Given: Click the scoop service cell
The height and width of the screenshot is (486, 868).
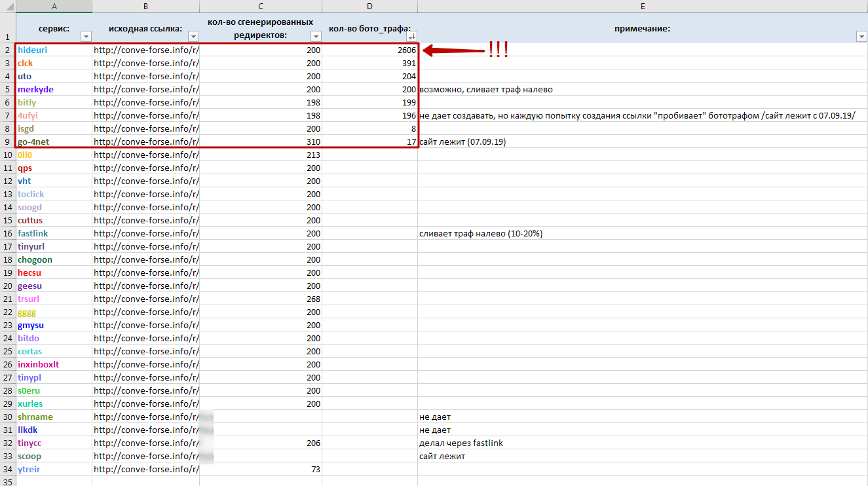Looking at the screenshot, I should click(54, 456).
